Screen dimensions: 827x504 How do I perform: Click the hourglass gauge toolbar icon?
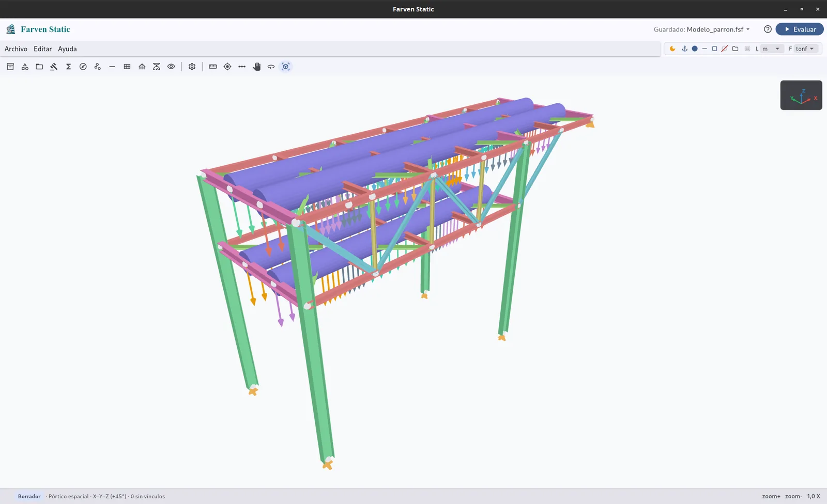(x=157, y=67)
